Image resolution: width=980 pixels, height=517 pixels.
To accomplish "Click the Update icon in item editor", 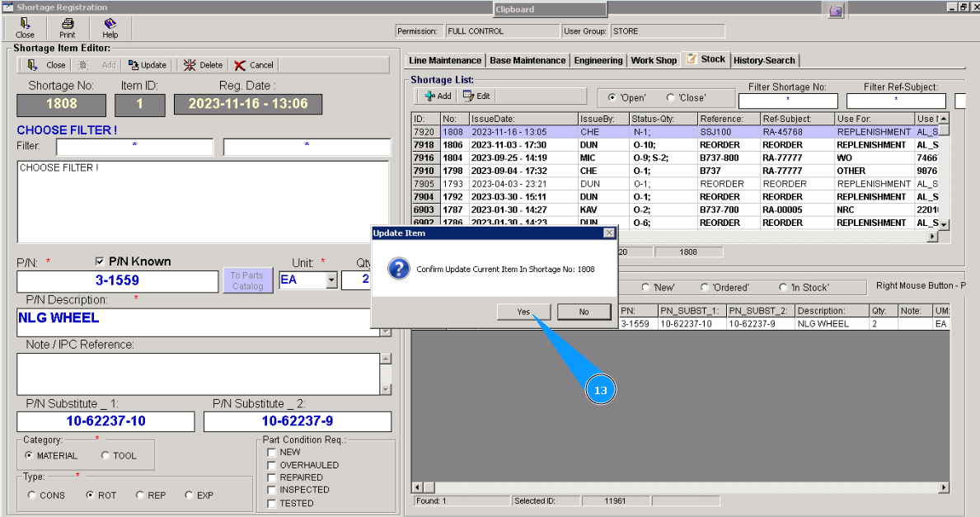I will (x=134, y=65).
